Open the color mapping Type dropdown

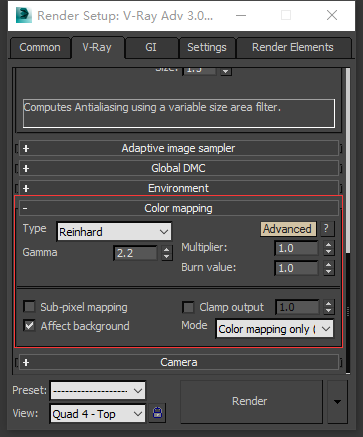pos(114,232)
